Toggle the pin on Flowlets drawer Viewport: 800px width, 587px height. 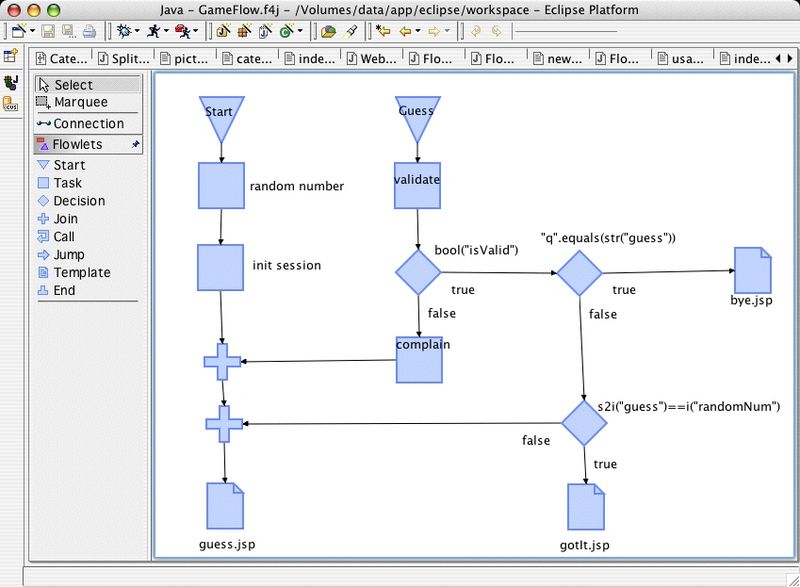coord(136,145)
